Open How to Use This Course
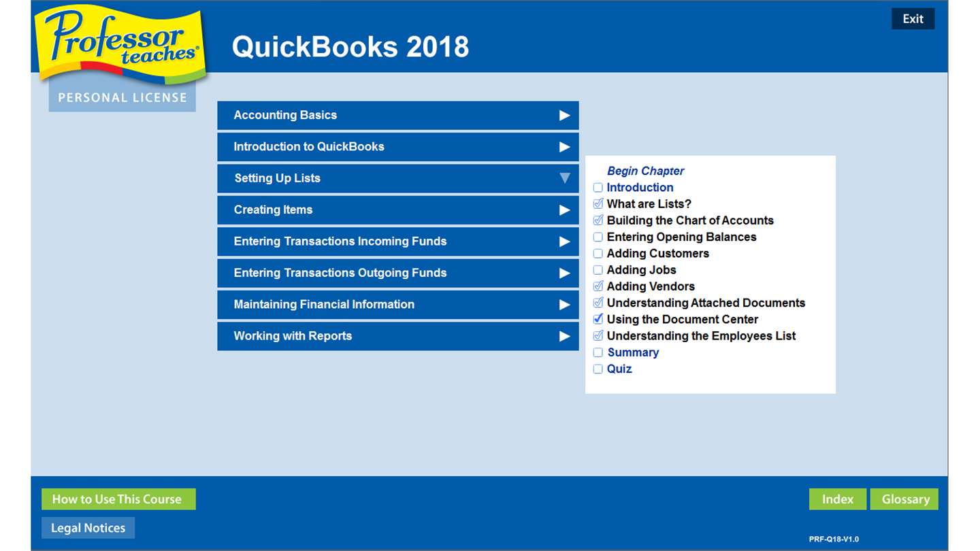 click(118, 499)
